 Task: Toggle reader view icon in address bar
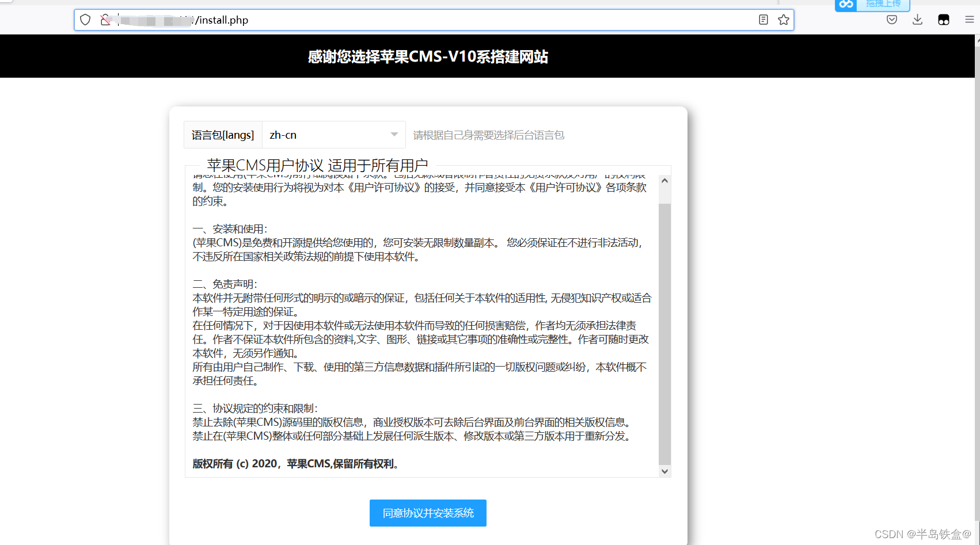(x=764, y=20)
